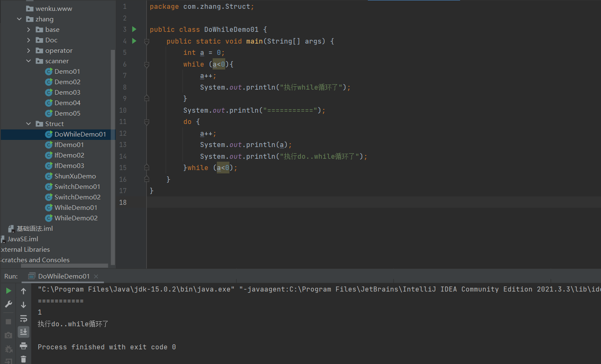
Task: Run class from gutter arrow on line 3
Action: click(x=134, y=29)
